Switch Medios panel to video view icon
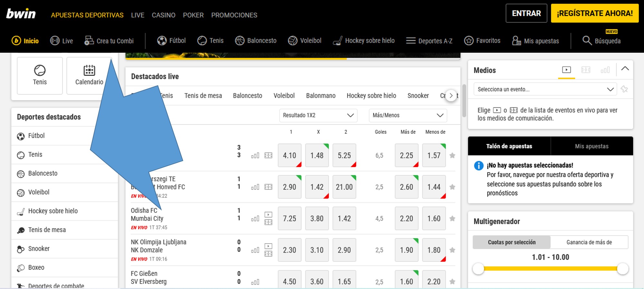 566,69
